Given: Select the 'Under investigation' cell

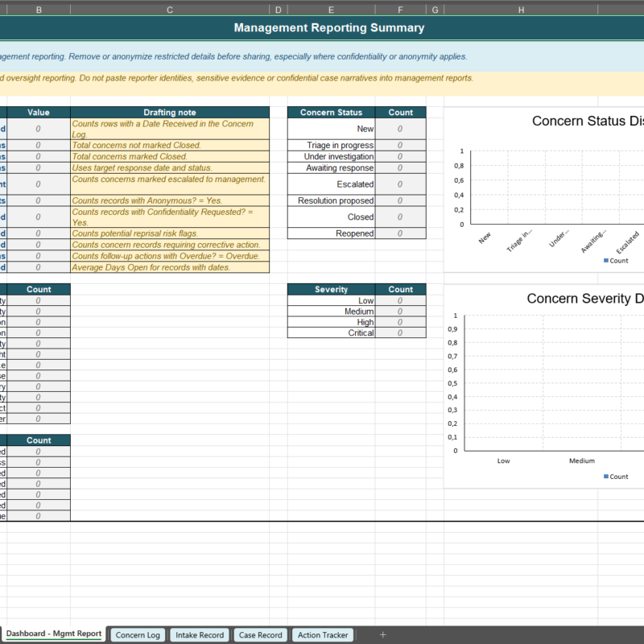Looking at the screenshot, I should pyautogui.click(x=331, y=156).
